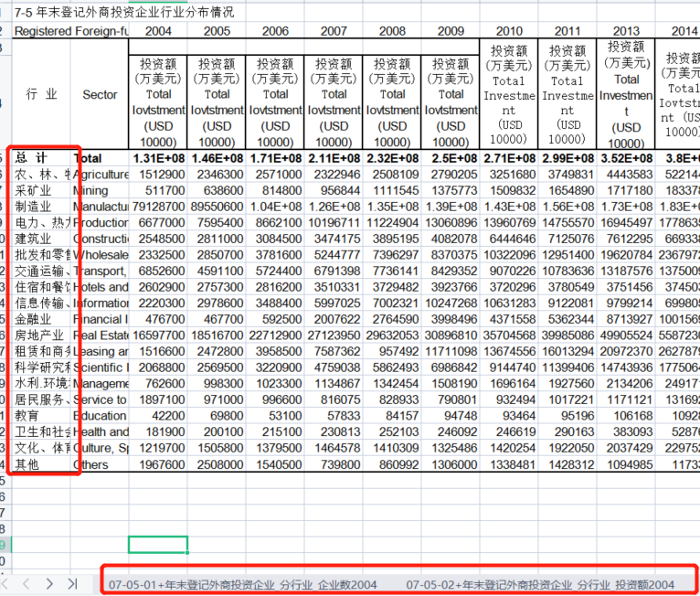The image size is (700, 596).
Task: Click the 2010 投资额 Total Investment header
Action: point(509,94)
